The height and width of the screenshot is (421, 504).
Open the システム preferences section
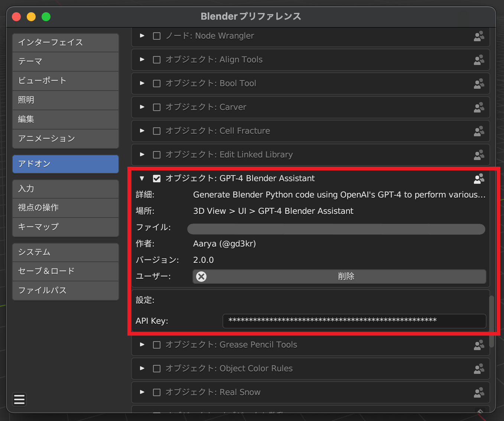pyautogui.click(x=65, y=252)
